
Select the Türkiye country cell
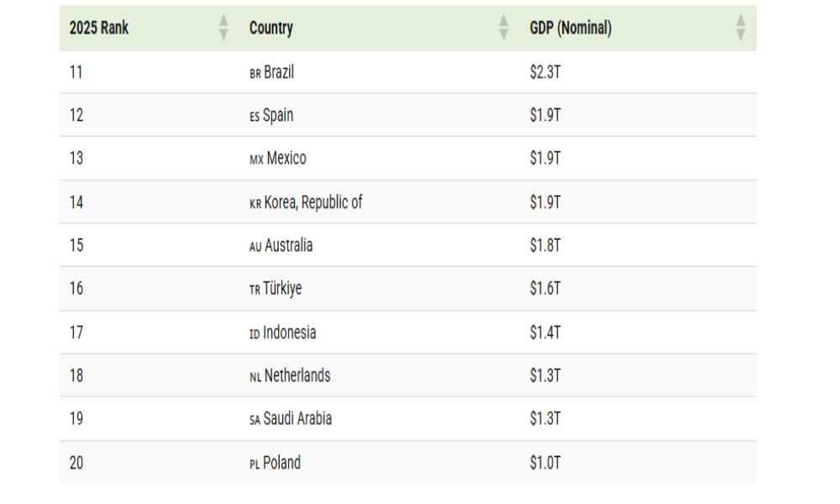(283, 290)
